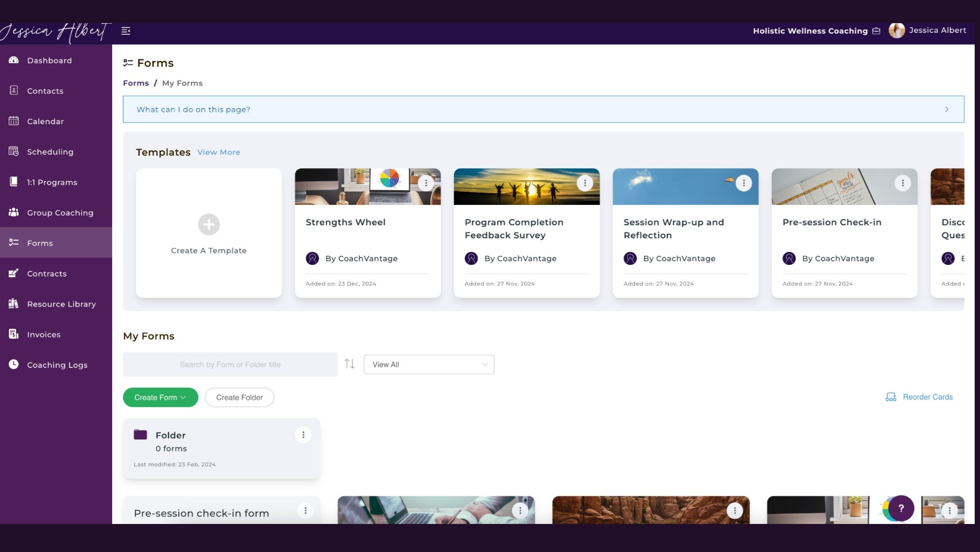Screen dimensions: 980x552
Task: Click the Group Coaching people icon
Action: tap(14, 212)
